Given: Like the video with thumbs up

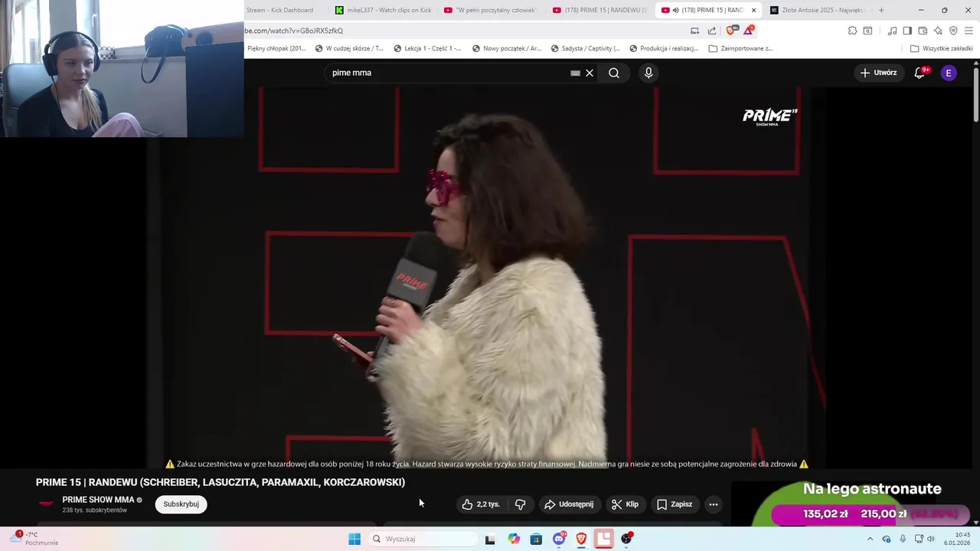Looking at the screenshot, I should point(480,504).
